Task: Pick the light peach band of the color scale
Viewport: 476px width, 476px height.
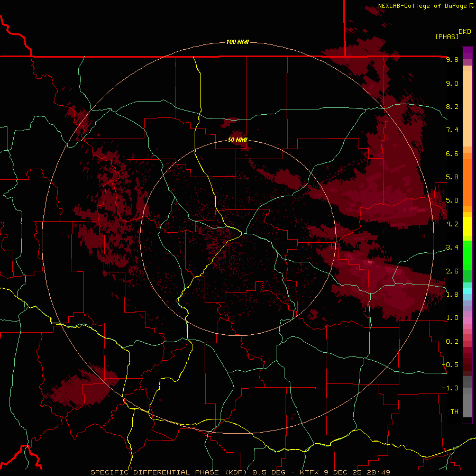Action: 467,108
